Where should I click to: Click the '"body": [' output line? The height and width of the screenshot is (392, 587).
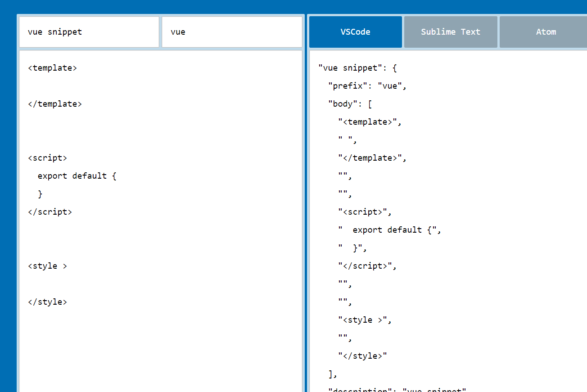coord(350,104)
